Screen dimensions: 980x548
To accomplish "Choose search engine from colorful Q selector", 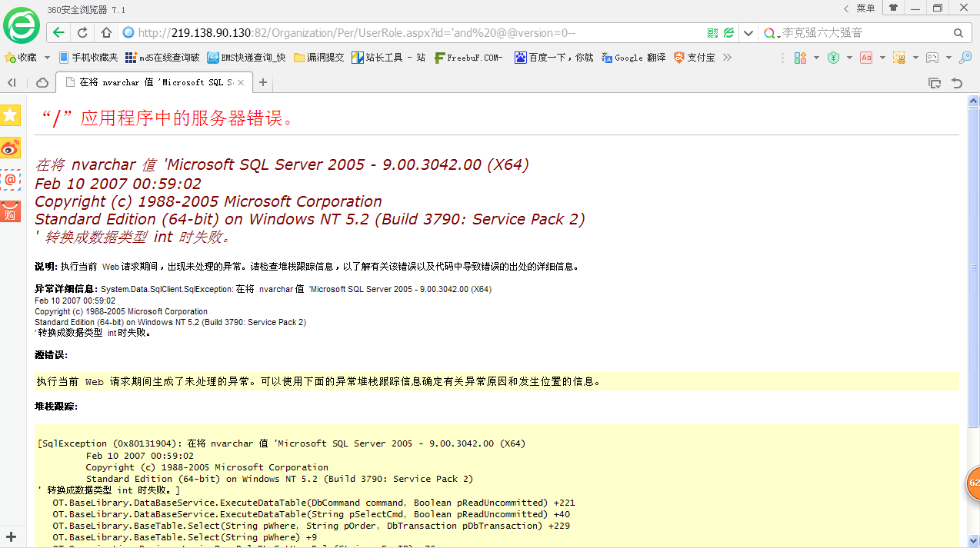I will coord(772,33).
